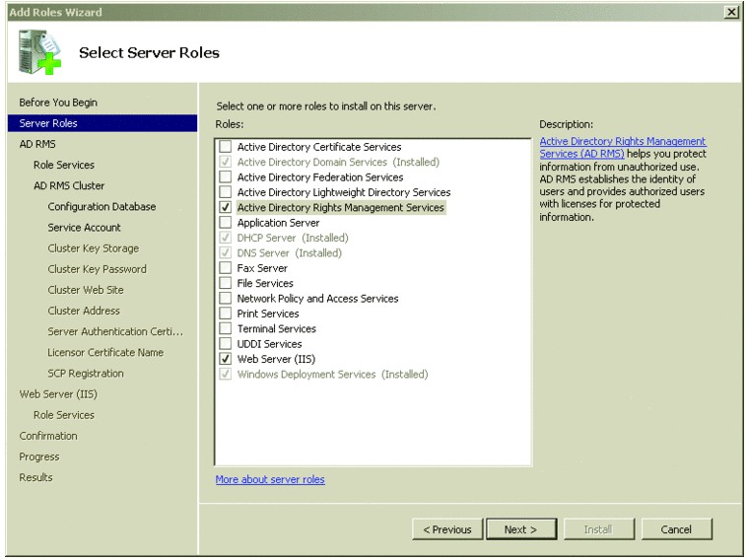Select the Service Account step
Screen dimensions: 747x560
click(85, 228)
